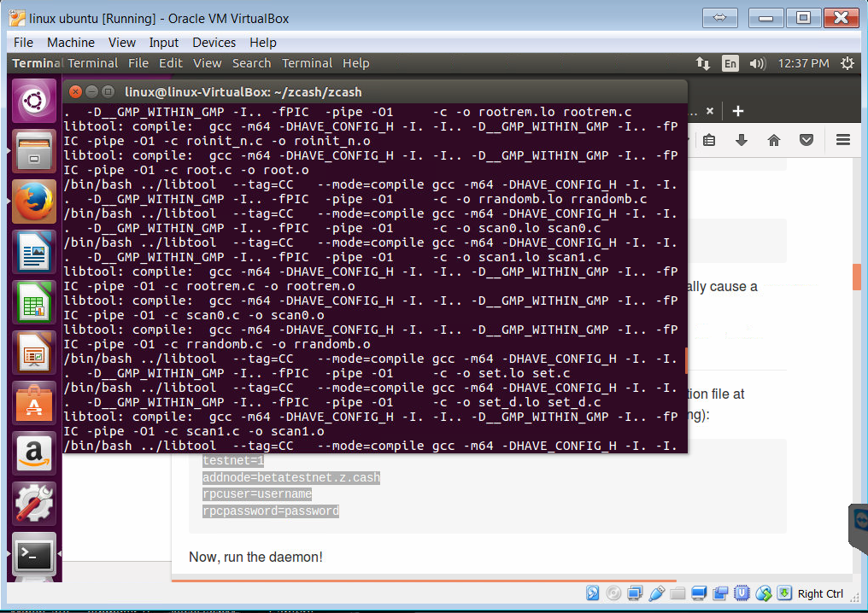Minimize the zcash terminal window

coord(92,92)
